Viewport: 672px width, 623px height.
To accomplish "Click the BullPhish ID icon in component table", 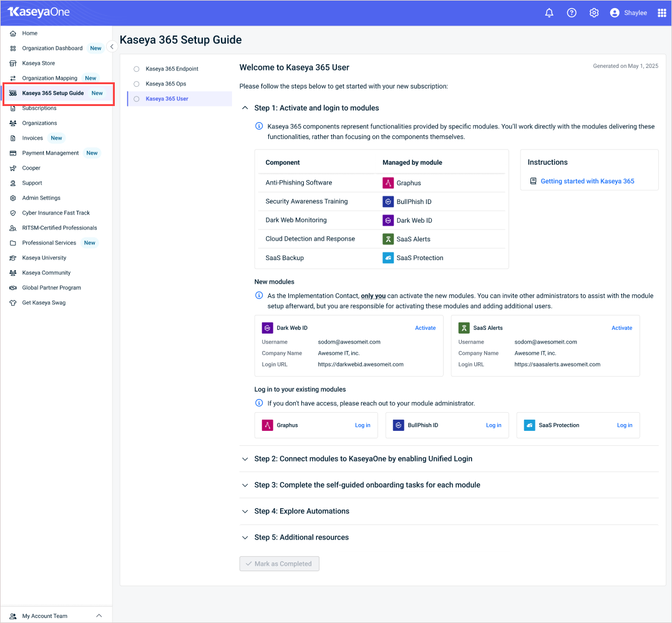I will click(388, 201).
